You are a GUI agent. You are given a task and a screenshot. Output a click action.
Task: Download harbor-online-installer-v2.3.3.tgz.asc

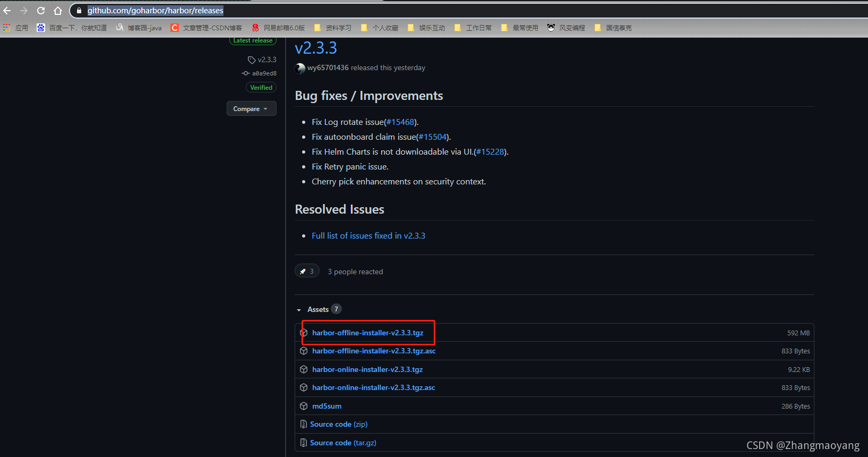coord(374,387)
